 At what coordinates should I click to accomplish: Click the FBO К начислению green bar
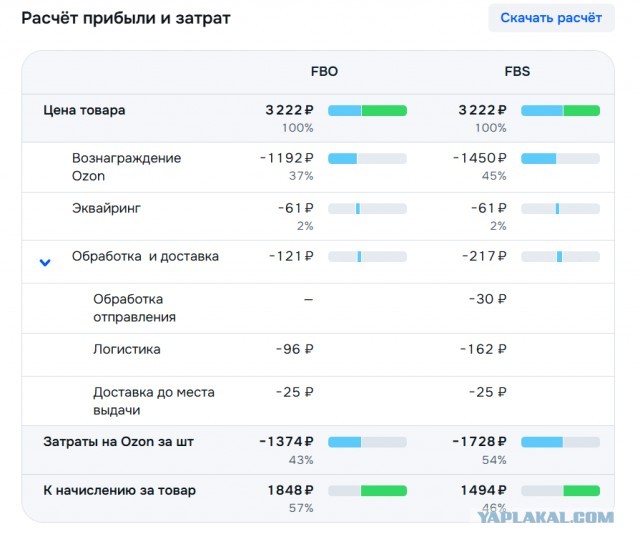pyautogui.click(x=383, y=491)
